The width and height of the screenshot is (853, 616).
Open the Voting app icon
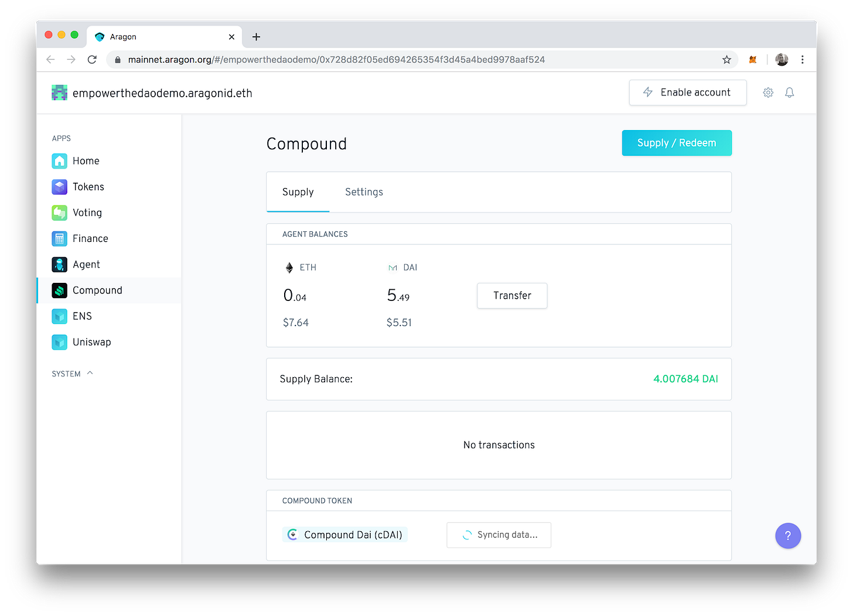[x=59, y=213]
